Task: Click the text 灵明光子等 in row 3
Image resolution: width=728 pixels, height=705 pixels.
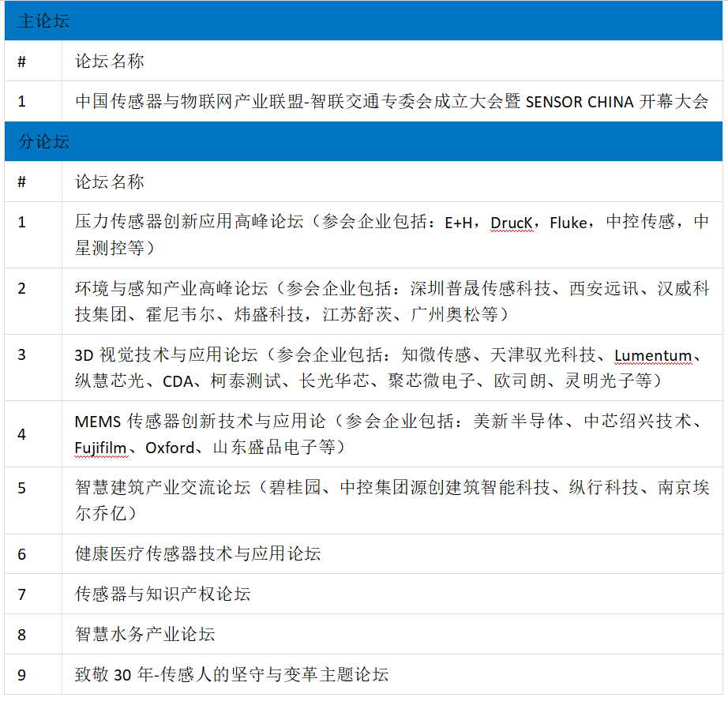Action: point(608,381)
